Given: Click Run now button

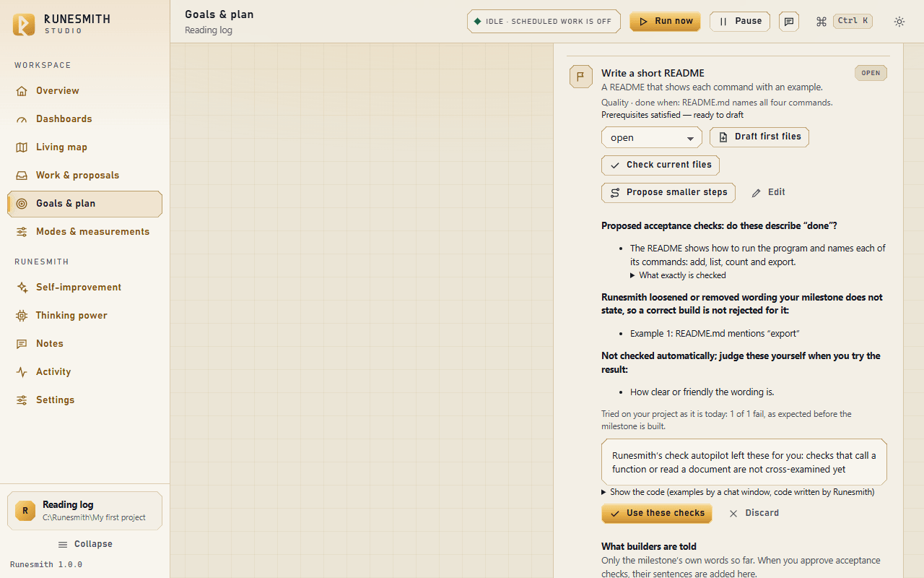Looking at the screenshot, I should (666, 22).
